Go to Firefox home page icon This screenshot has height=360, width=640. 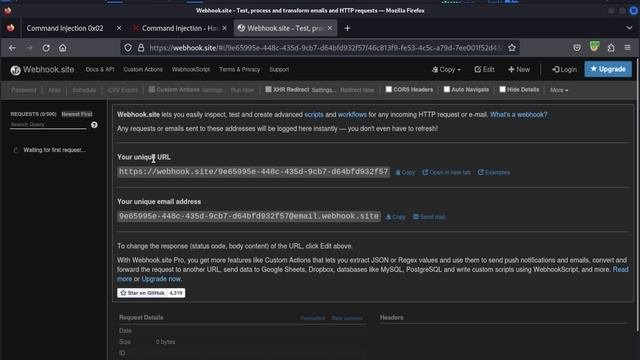pyautogui.click(x=62, y=48)
